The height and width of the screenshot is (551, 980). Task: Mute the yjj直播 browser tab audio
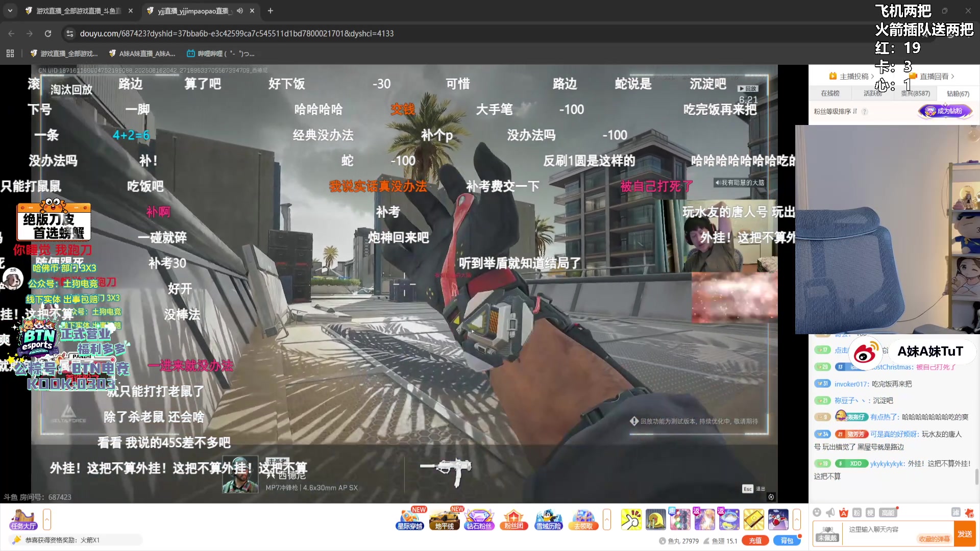tap(239, 11)
